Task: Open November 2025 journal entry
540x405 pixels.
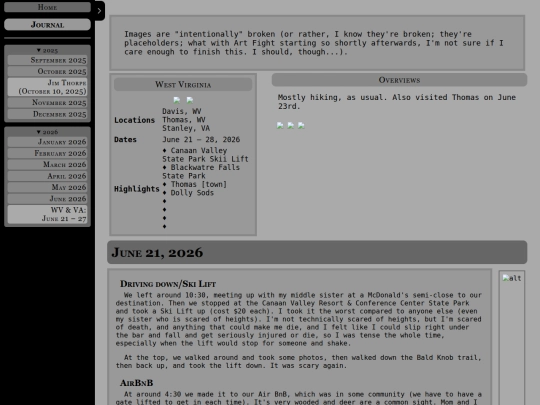Action: point(48,103)
